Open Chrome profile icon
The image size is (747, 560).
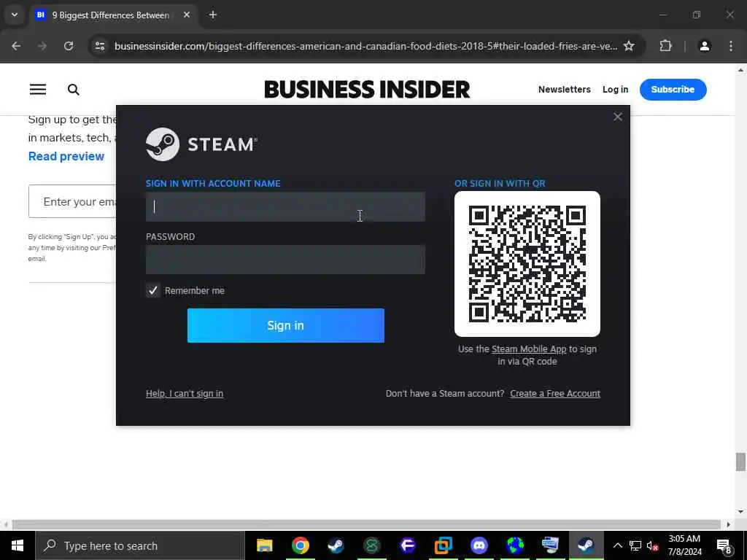[705, 46]
